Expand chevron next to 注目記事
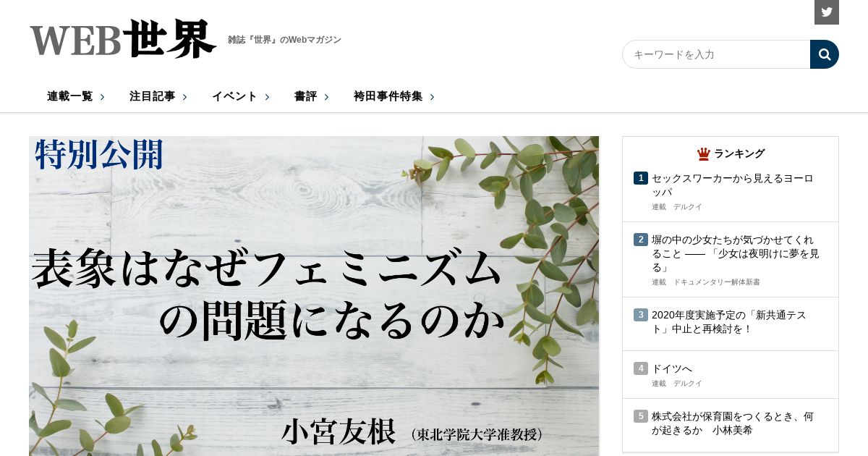Viewport: 868px width, 456px height. [x=184, y=96]
